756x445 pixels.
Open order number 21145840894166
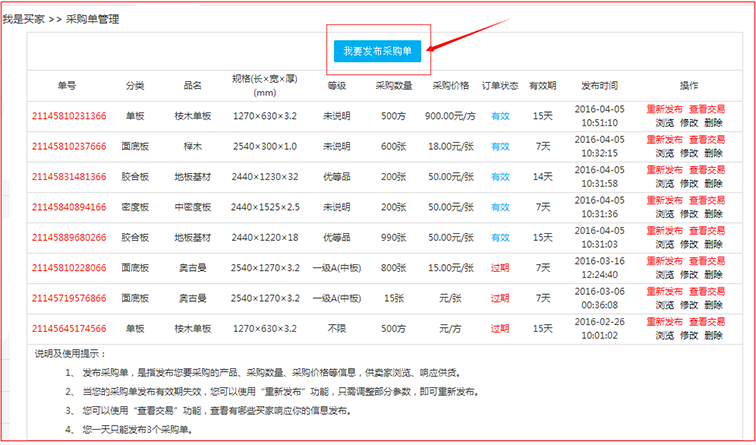[x=68, y=207]
